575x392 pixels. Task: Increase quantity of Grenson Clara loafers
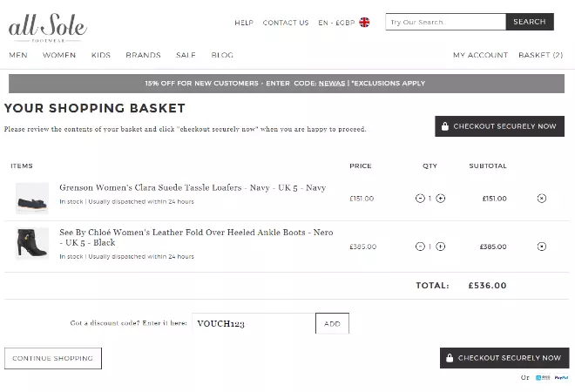coord(440,199)
